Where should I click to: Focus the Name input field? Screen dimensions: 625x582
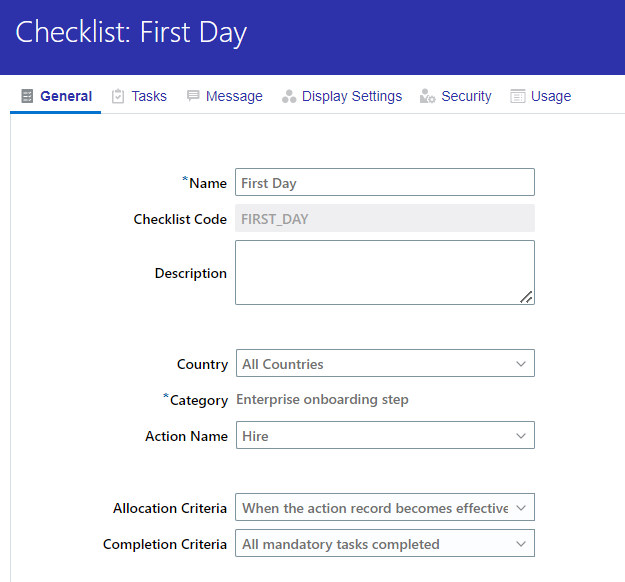click(x=385, y=182)
